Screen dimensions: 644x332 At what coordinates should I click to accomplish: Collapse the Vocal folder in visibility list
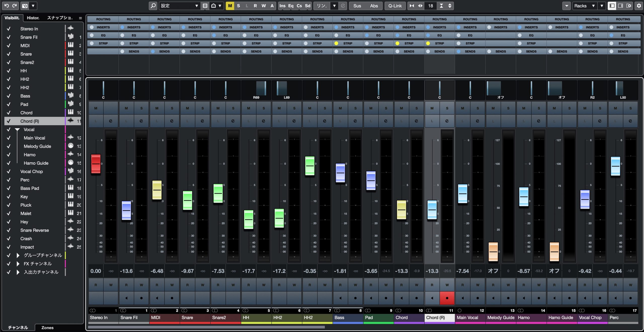(x=17, y=130)
